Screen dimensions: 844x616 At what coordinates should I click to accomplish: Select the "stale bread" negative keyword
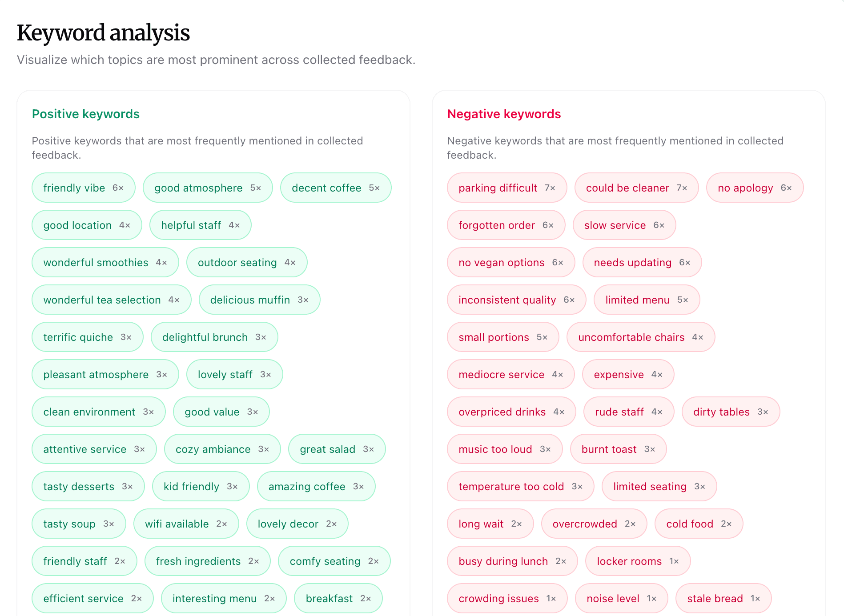[x=723, y=598]
